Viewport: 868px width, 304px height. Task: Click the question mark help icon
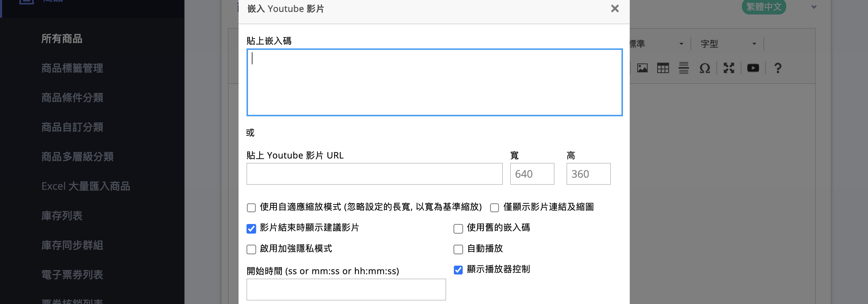(778, 68)
